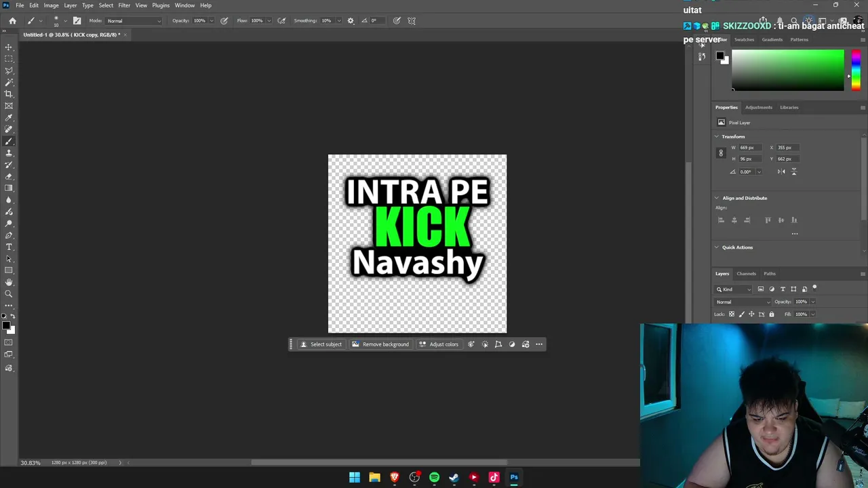This screenshot has height=488, width=868.
Task: Click the Home icon in options bar
Action: coord(12,20)
